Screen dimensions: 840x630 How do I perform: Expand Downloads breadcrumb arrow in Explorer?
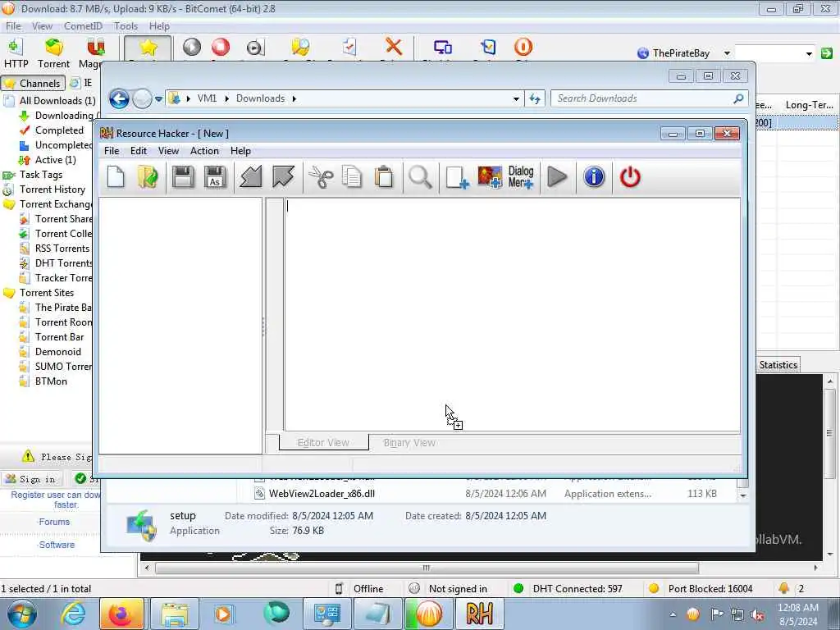coord(294,98)
